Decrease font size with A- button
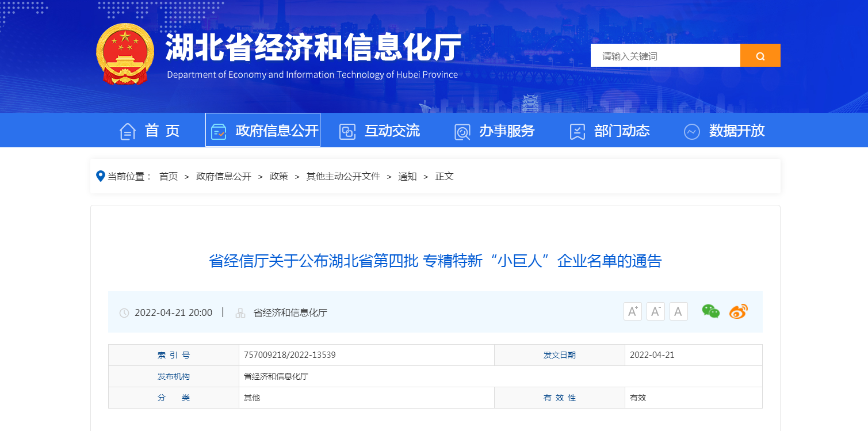This screenshot has height=431, width=868. coord(655,312)
